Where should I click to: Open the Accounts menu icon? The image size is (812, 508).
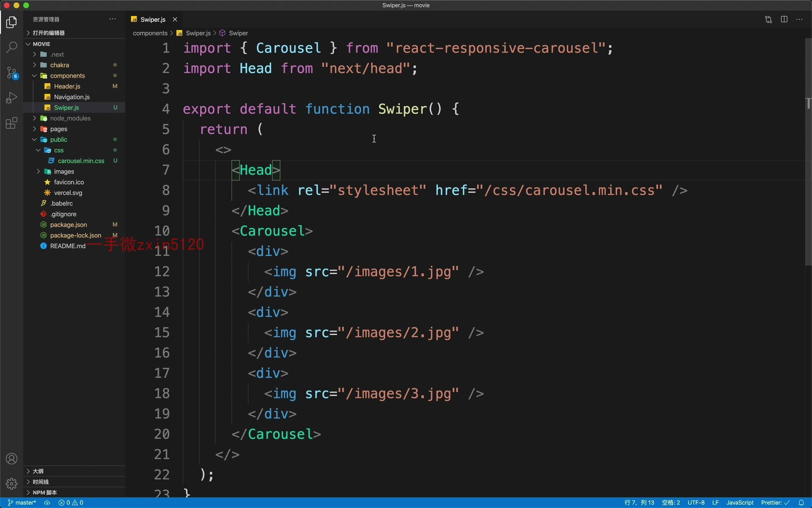coord(11,458)
